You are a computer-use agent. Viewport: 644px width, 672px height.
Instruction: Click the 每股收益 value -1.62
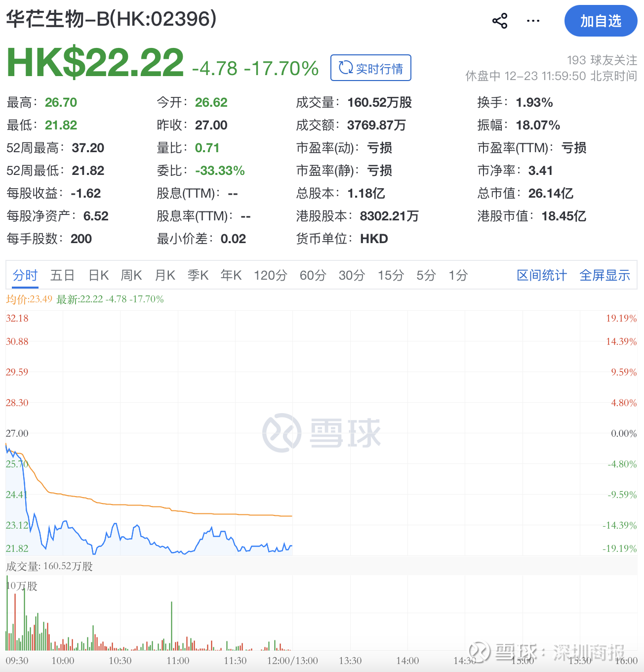click(86, 193)
